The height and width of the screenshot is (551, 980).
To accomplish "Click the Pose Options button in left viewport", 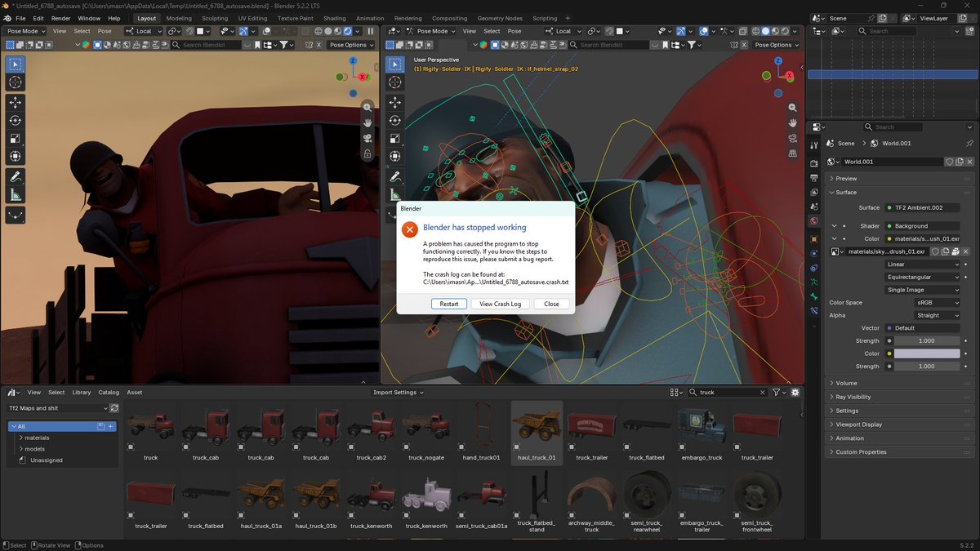I will (x=351, y=45).
